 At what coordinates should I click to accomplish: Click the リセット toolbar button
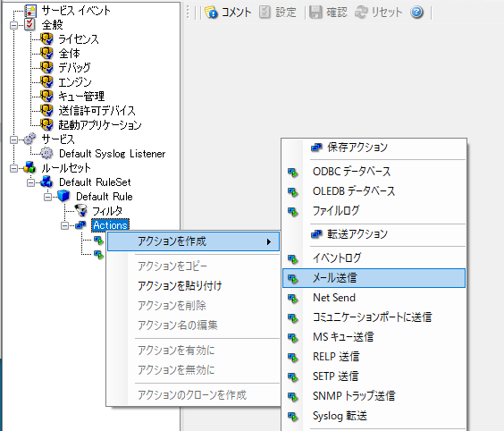click(378, 13)
